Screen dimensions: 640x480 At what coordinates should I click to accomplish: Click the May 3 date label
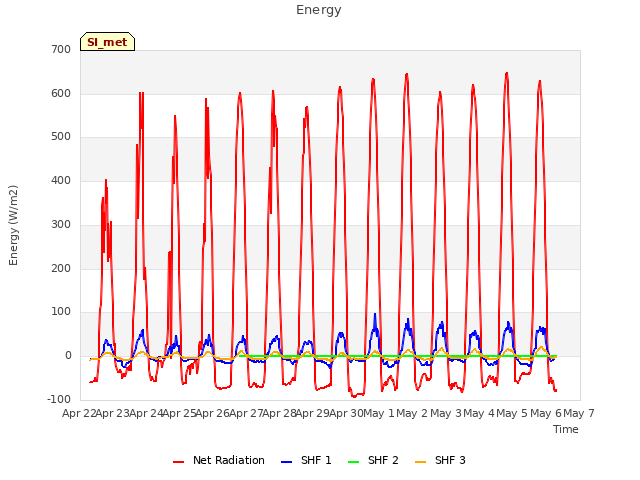point(446,413)
